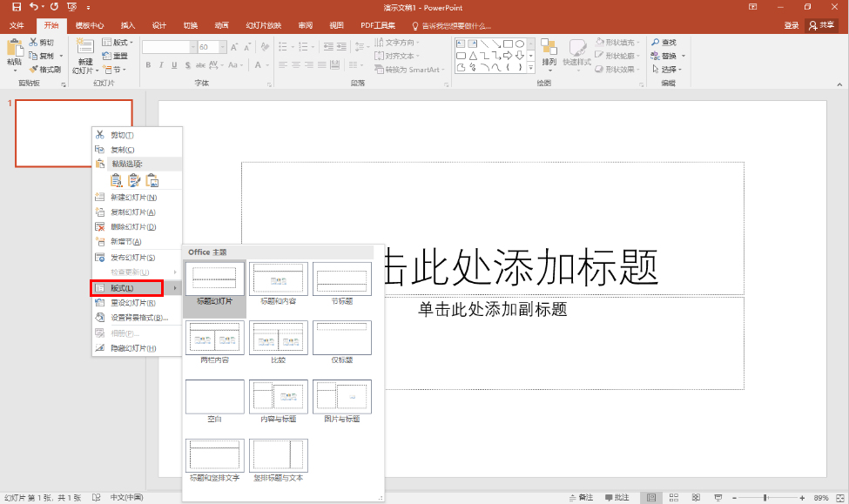
Task: Choose Copy (复制) from the context menu
Action: pos(122,150)
